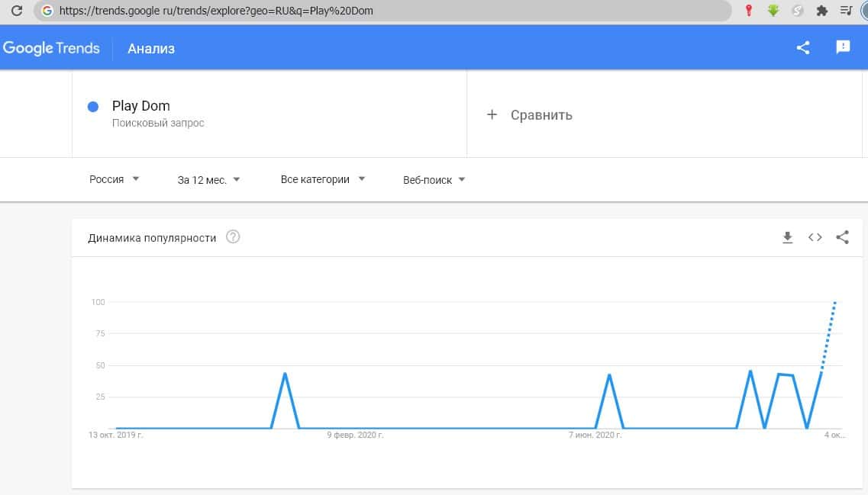Image resolution: width=868 pixels, height=495 pixels.
Task: Open the browser extensions puzzle icon
Action: [x=822, y=11]
